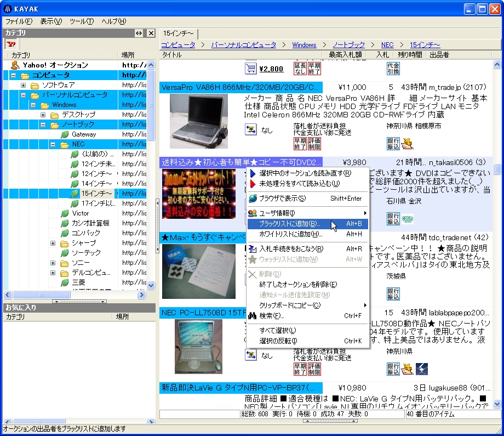Click the 延長なし icon in the top listing
The height and width of the screenshot is (436, 504).
300,69
